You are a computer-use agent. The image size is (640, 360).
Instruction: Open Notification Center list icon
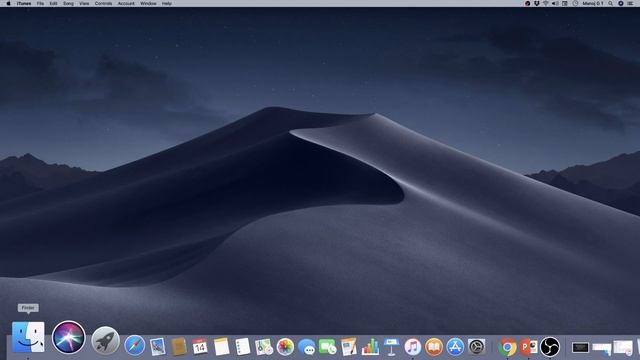coord(630,3)
